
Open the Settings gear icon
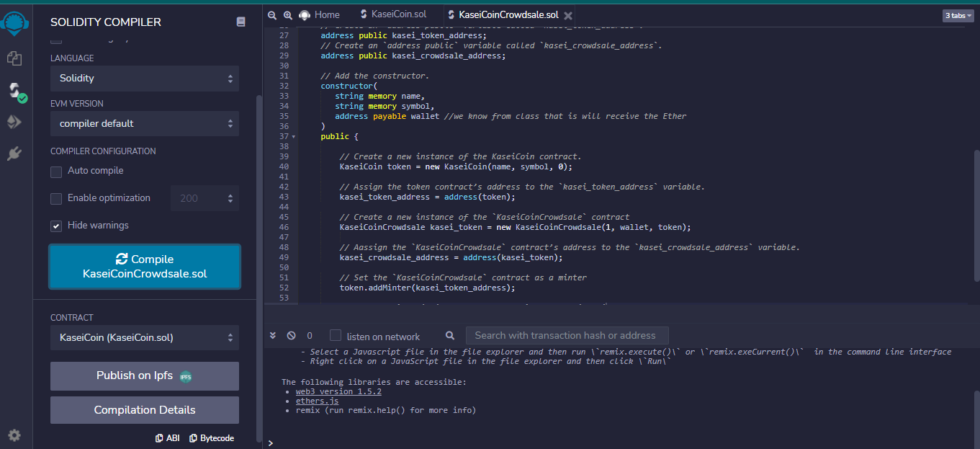(x=14, y=435)
